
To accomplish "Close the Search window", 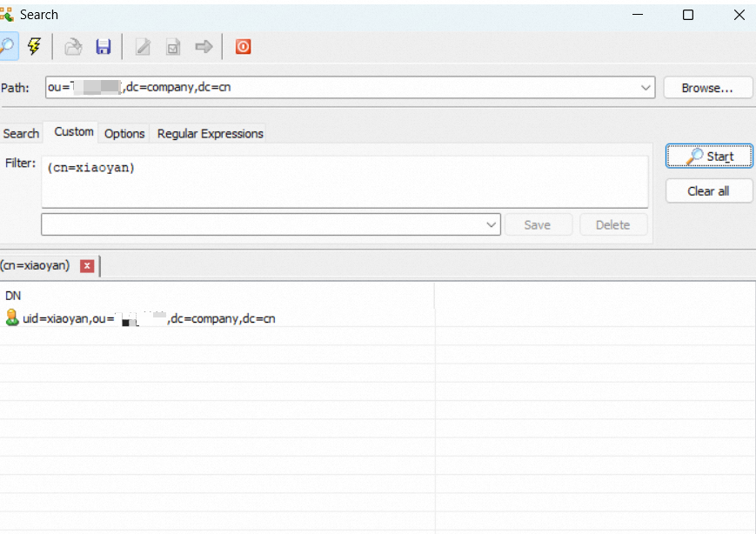I will 739,15.
